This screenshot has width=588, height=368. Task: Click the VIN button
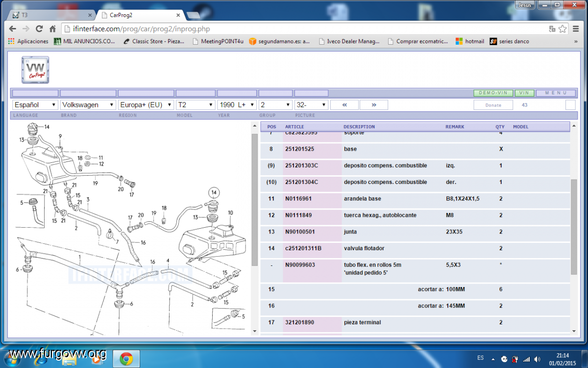coord(524,93)
